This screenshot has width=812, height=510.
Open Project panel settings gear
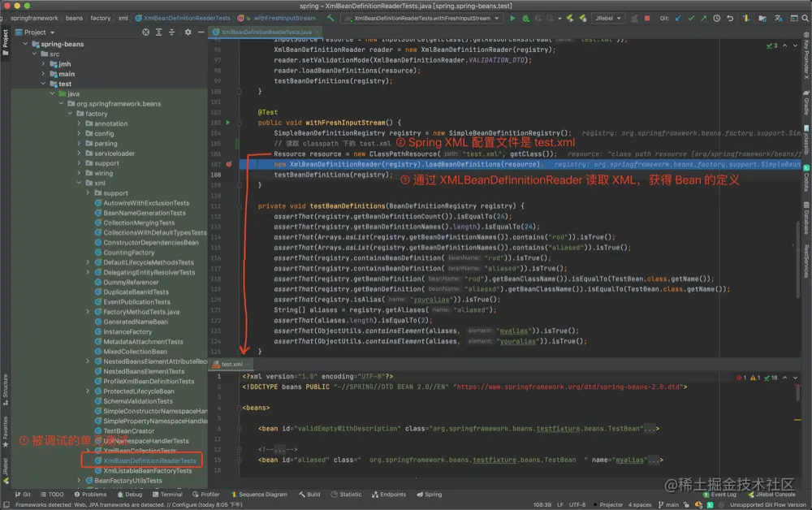tap(188, 32)
